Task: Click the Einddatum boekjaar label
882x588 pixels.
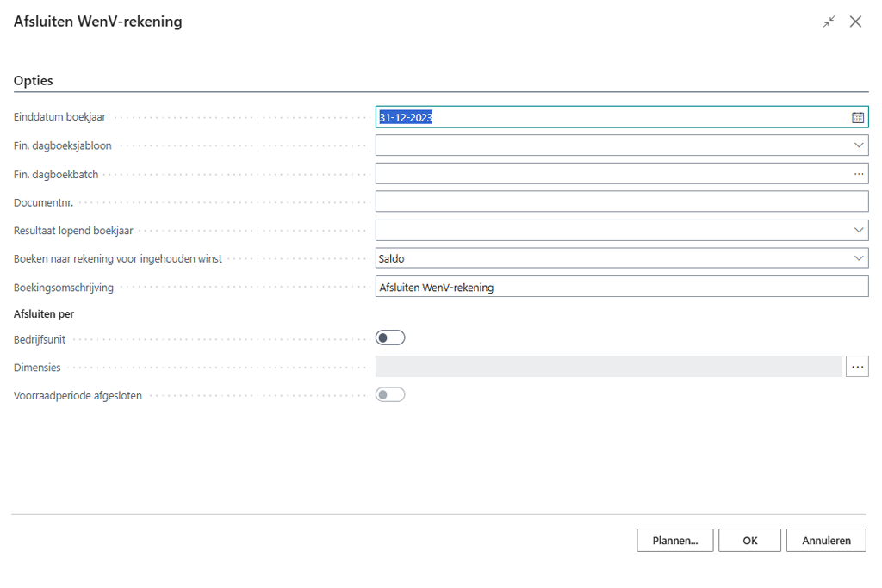Action: [59, 117]
